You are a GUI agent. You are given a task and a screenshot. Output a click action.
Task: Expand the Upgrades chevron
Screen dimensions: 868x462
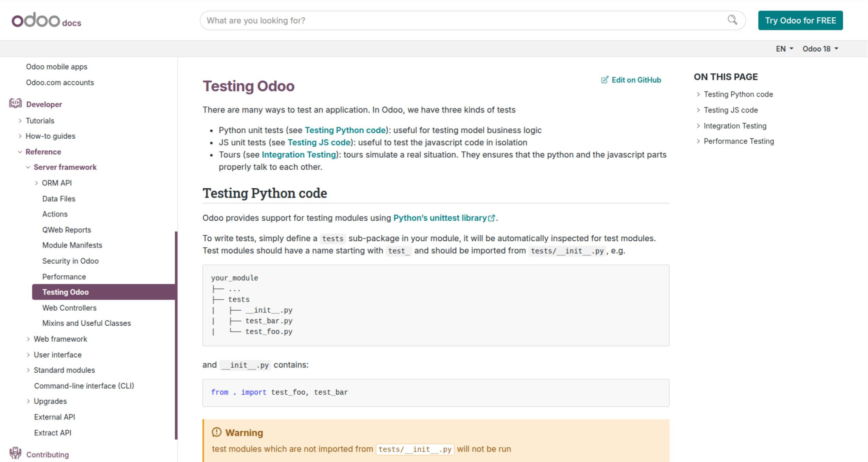[28, 401]
